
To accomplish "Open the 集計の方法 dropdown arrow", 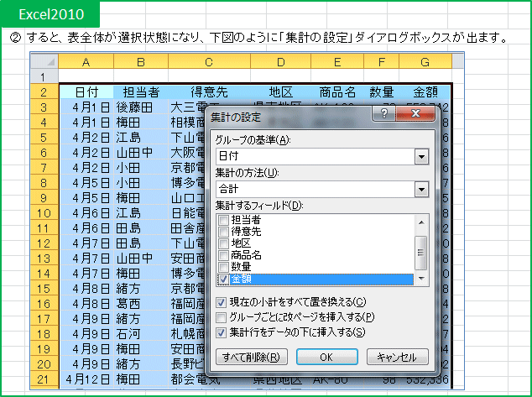I will (x=421, y=190).
